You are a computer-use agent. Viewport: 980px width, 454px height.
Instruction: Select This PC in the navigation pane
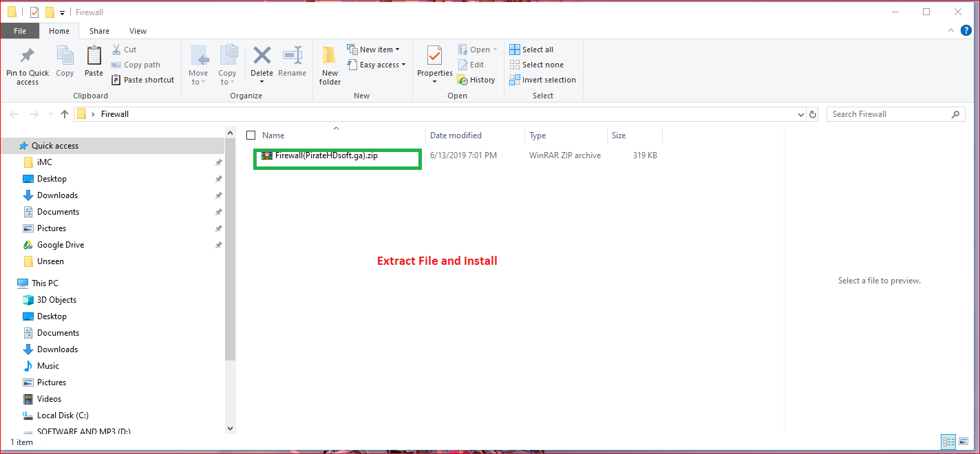(45, 283)
